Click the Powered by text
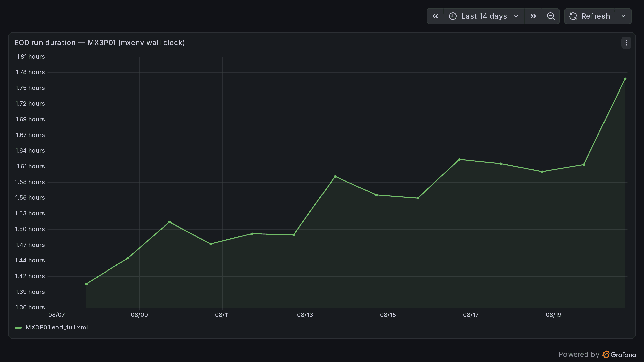Image resolution: width=644 pixels, height=362 pixels. point(579,354)
